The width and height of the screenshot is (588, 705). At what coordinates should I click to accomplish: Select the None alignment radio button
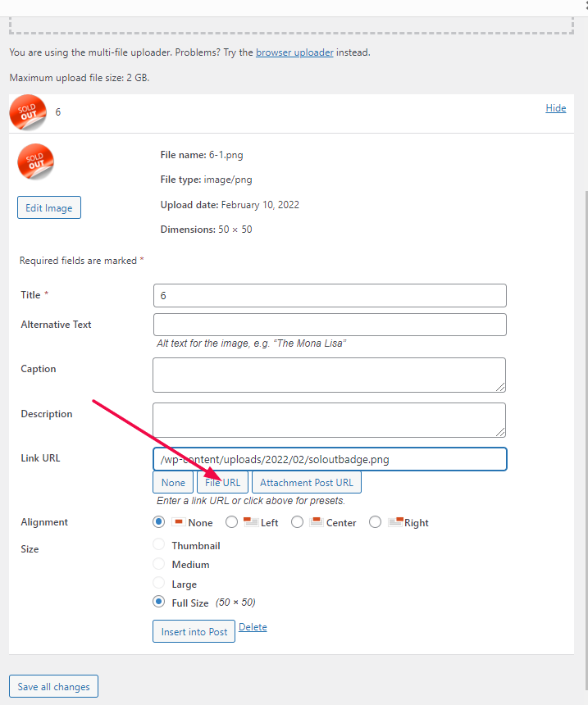159,522
